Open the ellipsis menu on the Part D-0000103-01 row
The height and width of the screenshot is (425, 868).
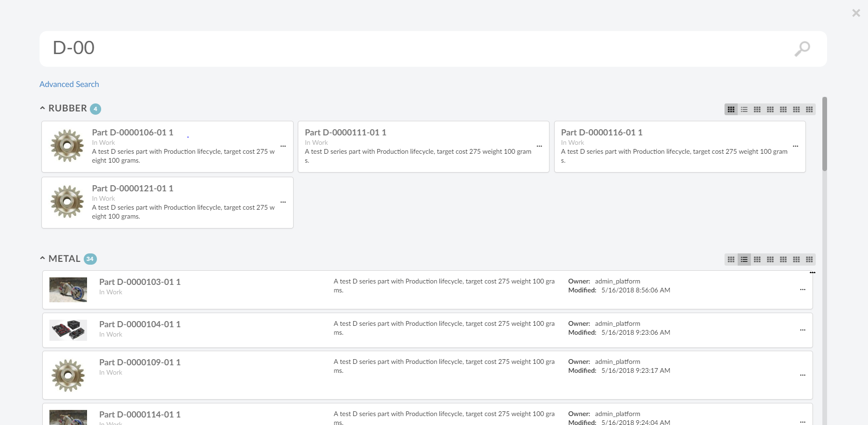click(x=803, y=290)
